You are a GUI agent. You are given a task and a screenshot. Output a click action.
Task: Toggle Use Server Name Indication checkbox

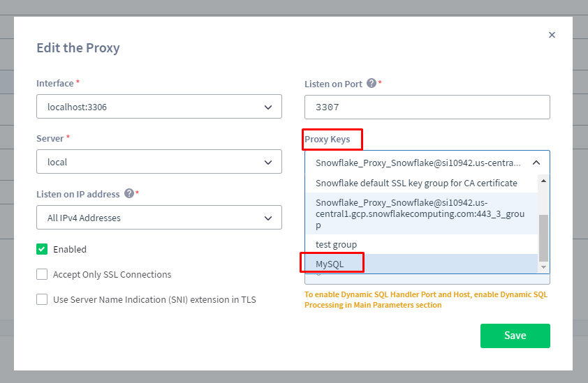click(42, 299)
